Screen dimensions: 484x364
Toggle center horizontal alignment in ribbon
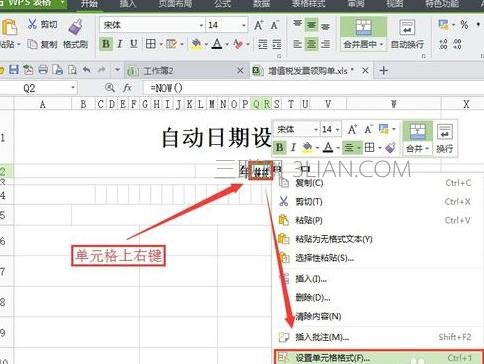click(311, 44)
